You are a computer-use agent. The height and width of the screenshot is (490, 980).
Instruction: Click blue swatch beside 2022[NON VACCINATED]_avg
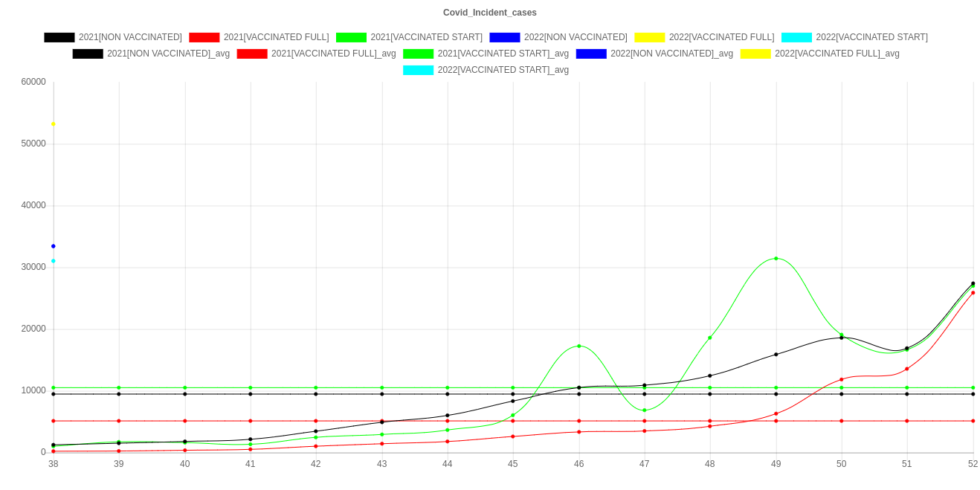[590, 54]
